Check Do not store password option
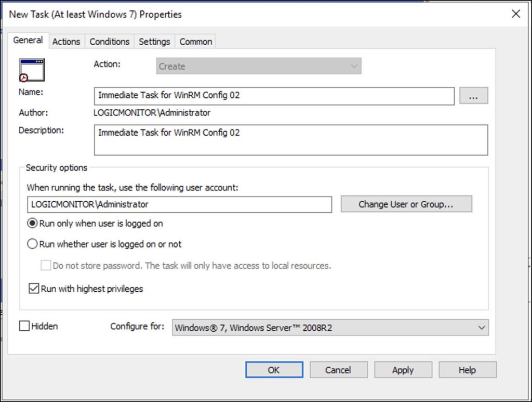 [x=46, y=265]
